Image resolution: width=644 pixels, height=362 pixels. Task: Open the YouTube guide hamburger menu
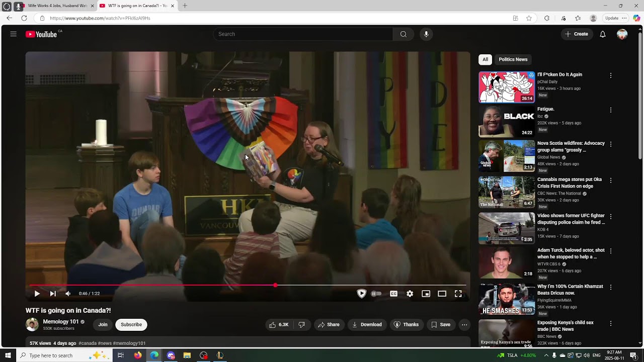14,34
